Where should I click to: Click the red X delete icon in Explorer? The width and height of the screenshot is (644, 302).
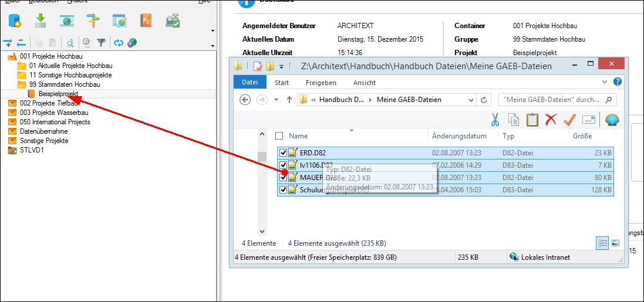[x=550, y=120]
